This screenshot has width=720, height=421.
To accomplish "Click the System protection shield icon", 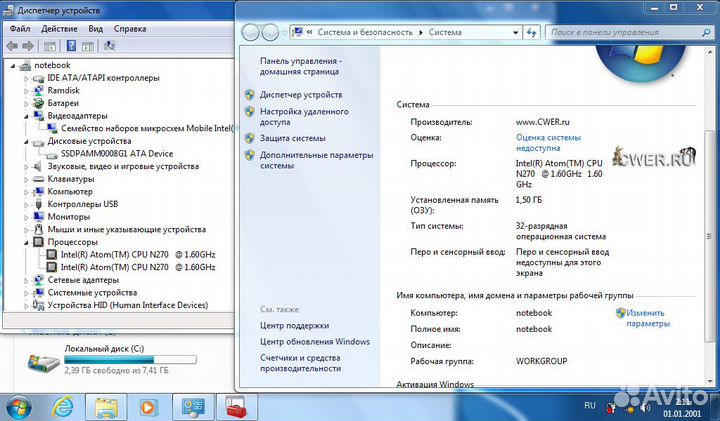I will pyautogui.click(x=250, y=138).
